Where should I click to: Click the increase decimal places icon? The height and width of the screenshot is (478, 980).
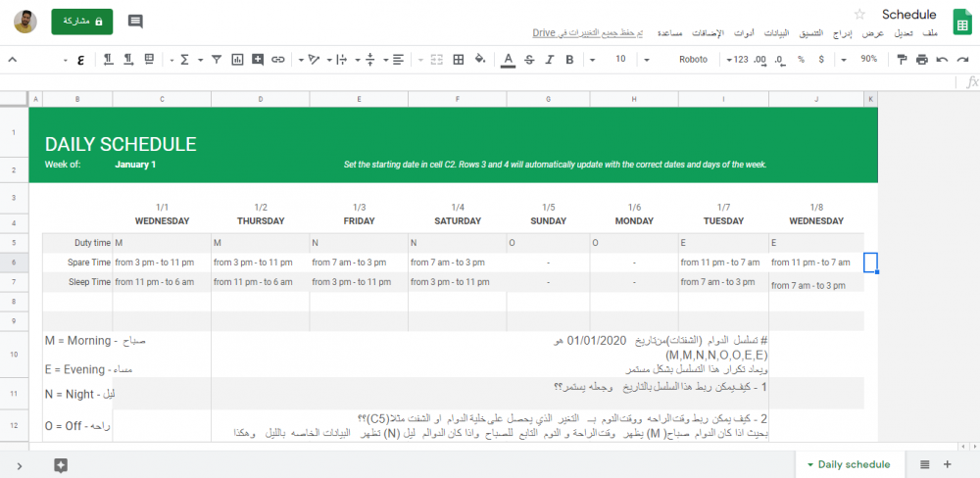click(x=759, y=60)
